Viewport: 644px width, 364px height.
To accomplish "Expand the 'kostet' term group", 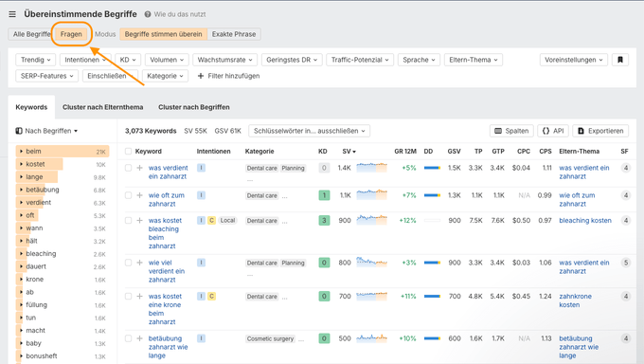I will pos(21,164).
